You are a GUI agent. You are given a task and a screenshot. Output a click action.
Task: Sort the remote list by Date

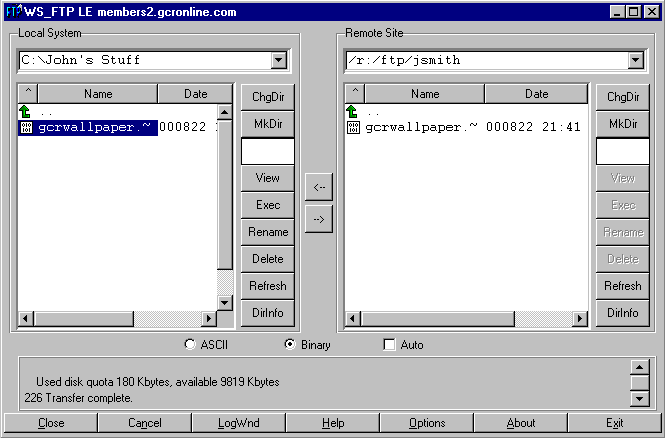(x=536, y=93)
